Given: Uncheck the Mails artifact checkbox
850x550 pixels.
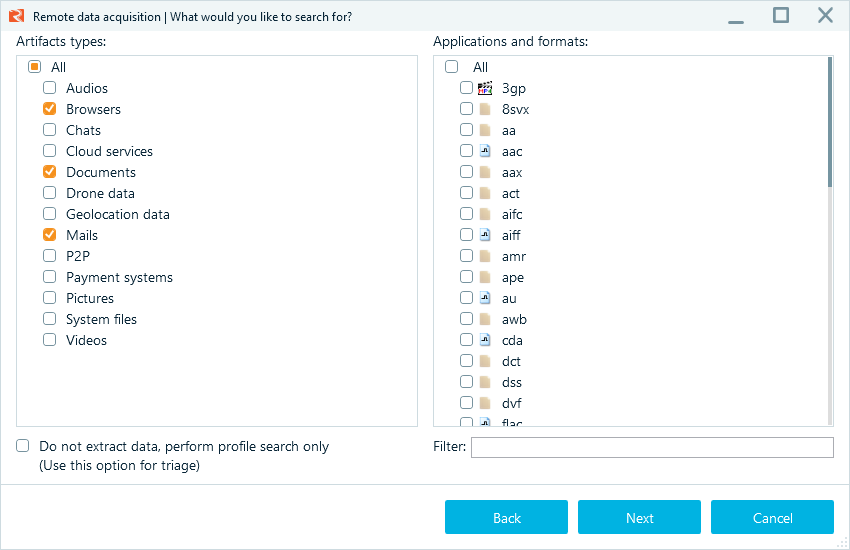Looking at the screenshot, I should pyautogui.click(x=49, y=235).
